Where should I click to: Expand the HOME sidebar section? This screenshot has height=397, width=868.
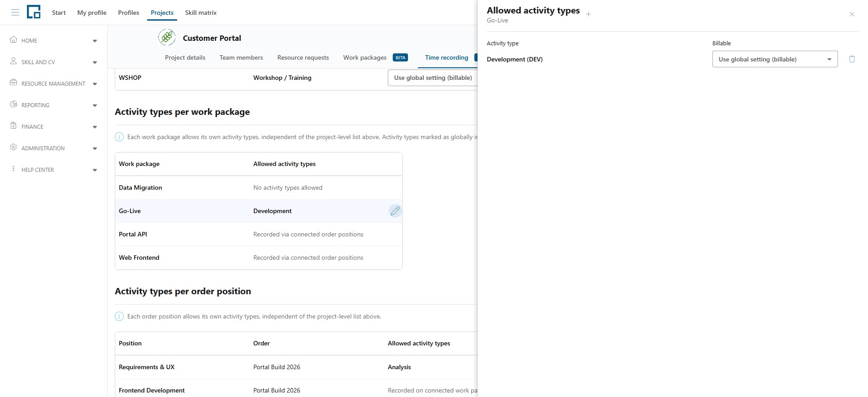[95, 41]
